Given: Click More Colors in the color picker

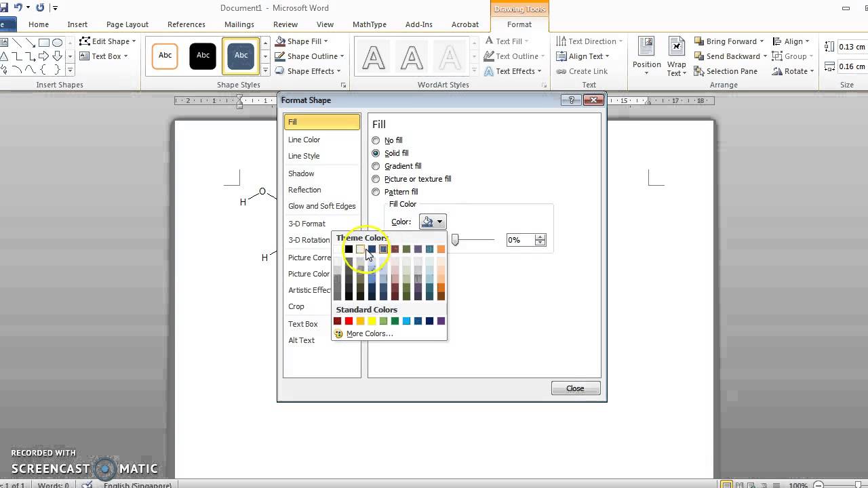Looking at the screenshot, I should coord(369,333).
